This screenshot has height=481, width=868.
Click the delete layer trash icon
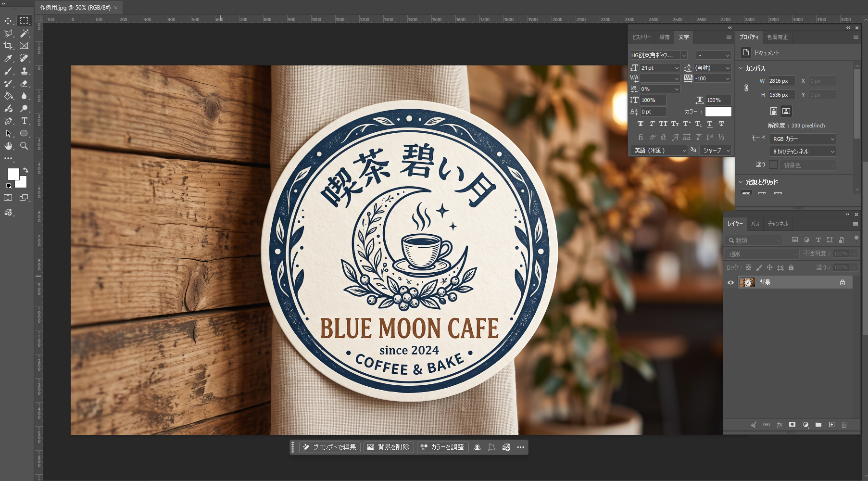click(844, 425)
